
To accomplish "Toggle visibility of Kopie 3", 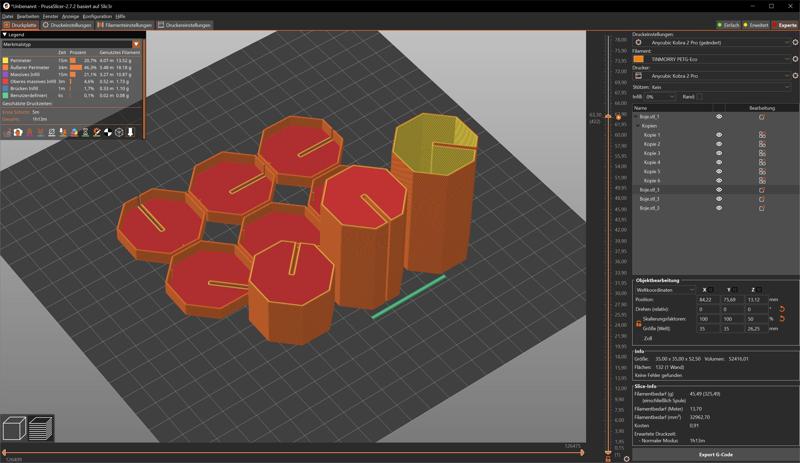I will pyautogui.click(x=719, y=153).
